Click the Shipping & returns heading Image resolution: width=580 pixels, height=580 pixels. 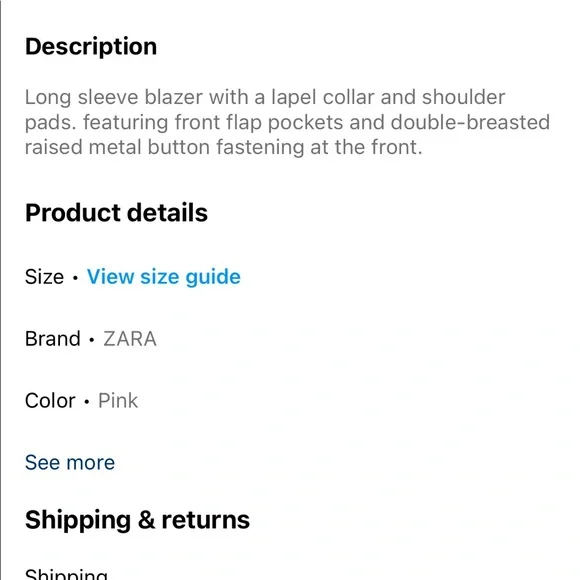pos(137,520)
